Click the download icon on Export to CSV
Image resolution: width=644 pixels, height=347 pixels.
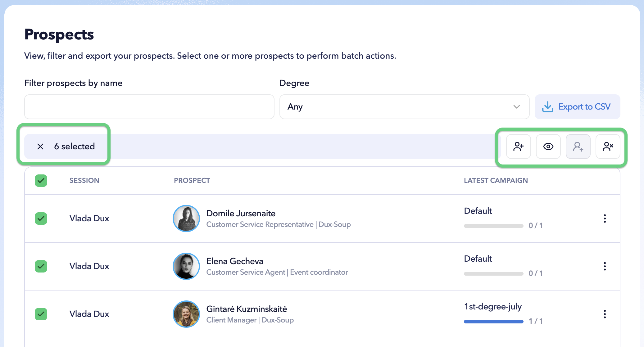point(548,107)
